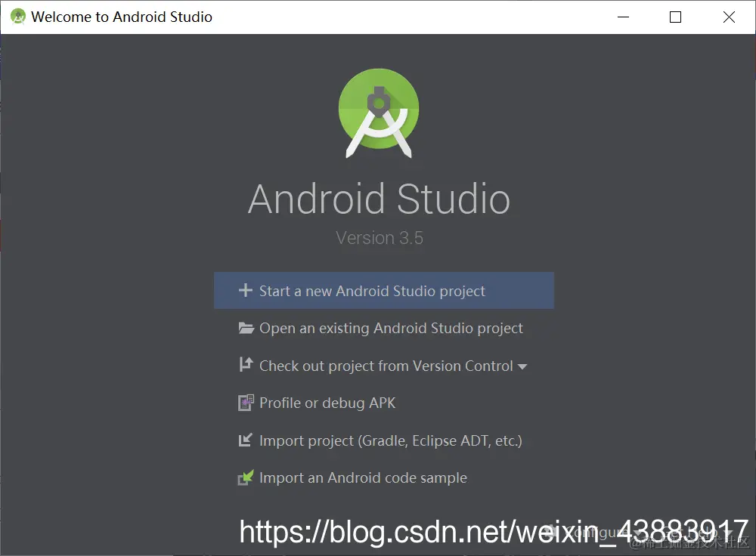Image resolution: width=756 pixels, height=556 pixels.
Task: Open an existing Android Studio project
Action: point(380,328)
